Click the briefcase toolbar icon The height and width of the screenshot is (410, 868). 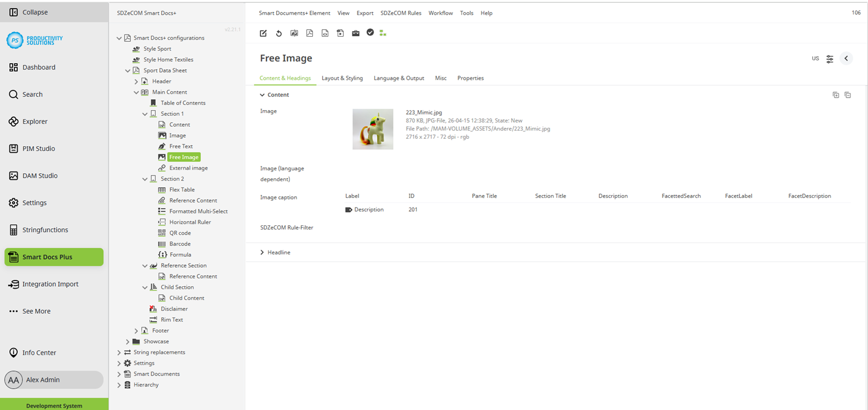click(x=356, y=33)
